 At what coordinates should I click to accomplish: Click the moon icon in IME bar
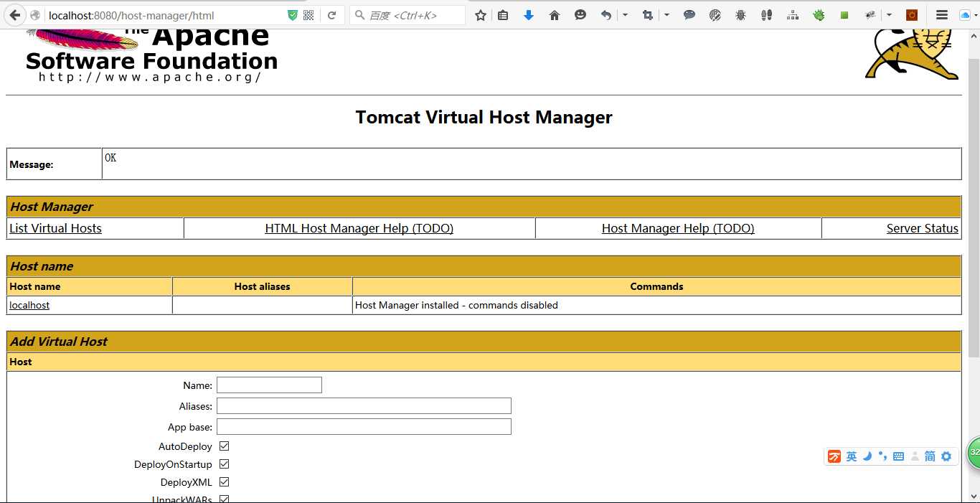click(867, 456)
